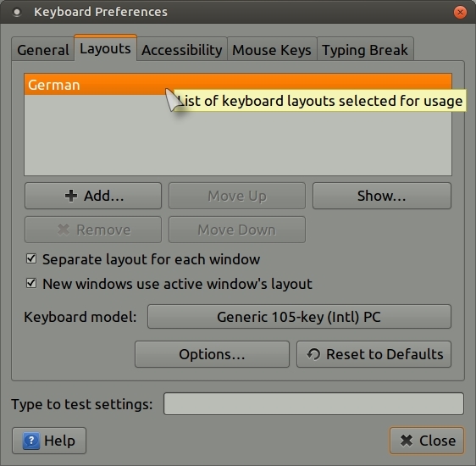Go to the Mouse Keys tab
Viewport: 476px width, 466px height.
pyautogui.click(x=272, y=49)
